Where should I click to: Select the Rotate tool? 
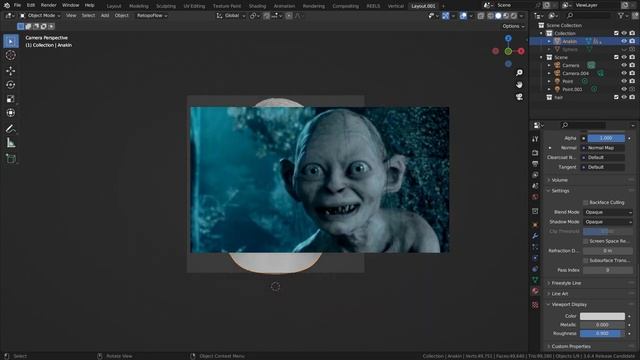[11, 85]
